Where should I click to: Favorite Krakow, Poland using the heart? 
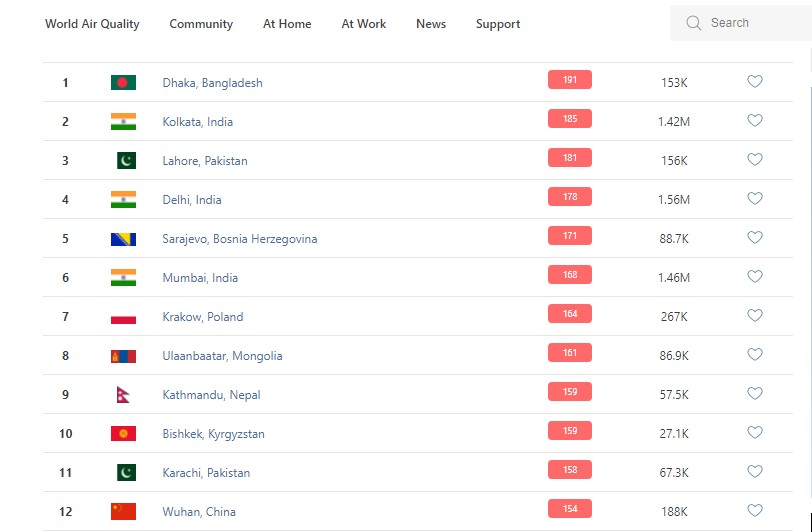755,316
